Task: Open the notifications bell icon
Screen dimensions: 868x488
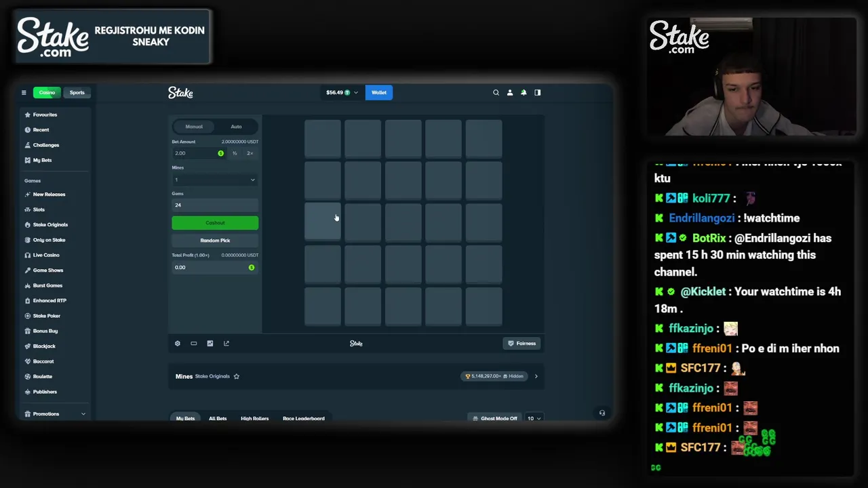Action: pyautogui.click(x=524, y=93)
